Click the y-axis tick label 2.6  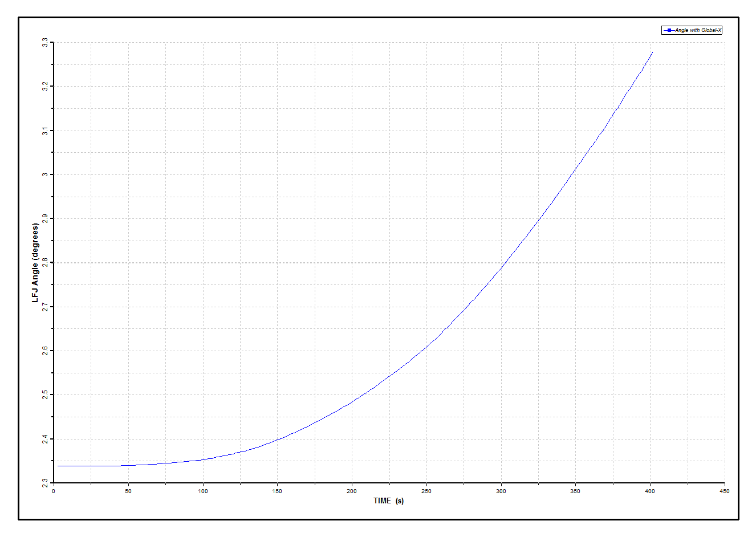click(44, 351)
